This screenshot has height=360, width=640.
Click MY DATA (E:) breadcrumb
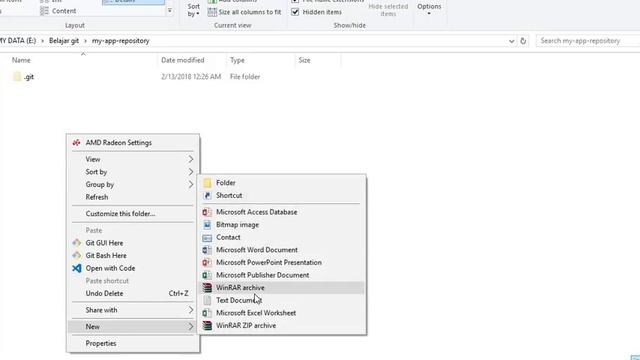click(x=18, y=41)
